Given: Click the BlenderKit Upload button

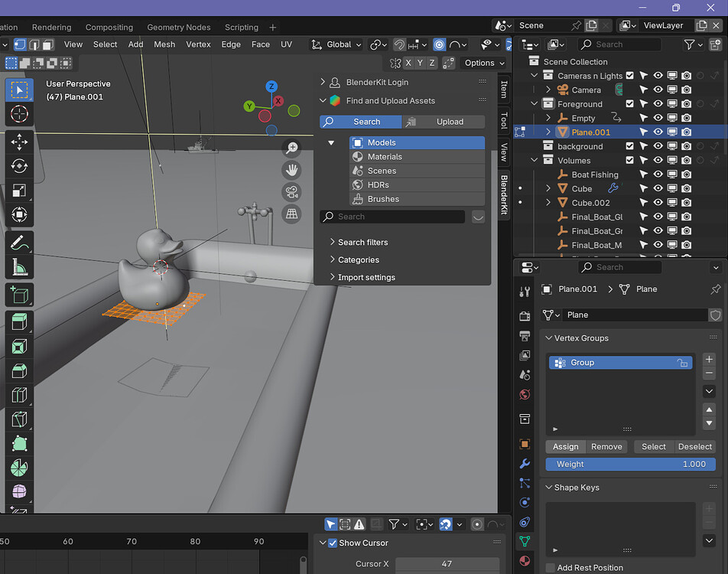Looking at the screenshot, I should pos(444,122).
